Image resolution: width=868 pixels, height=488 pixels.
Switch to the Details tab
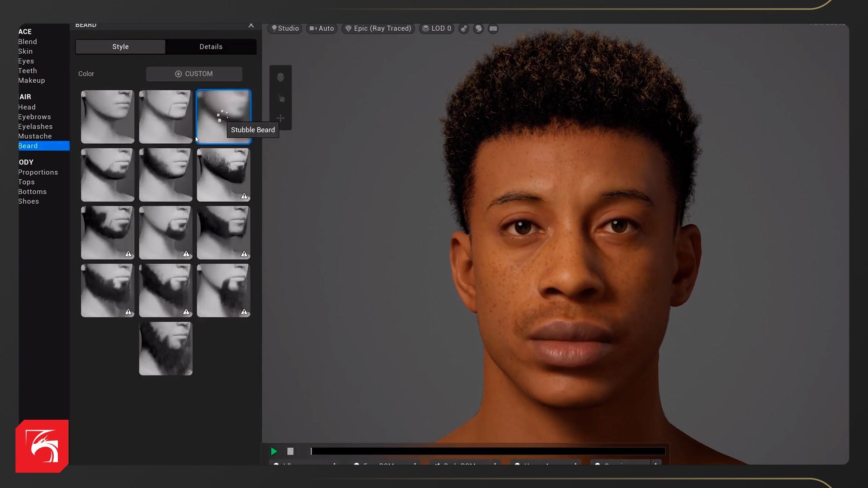click(211, 47)
